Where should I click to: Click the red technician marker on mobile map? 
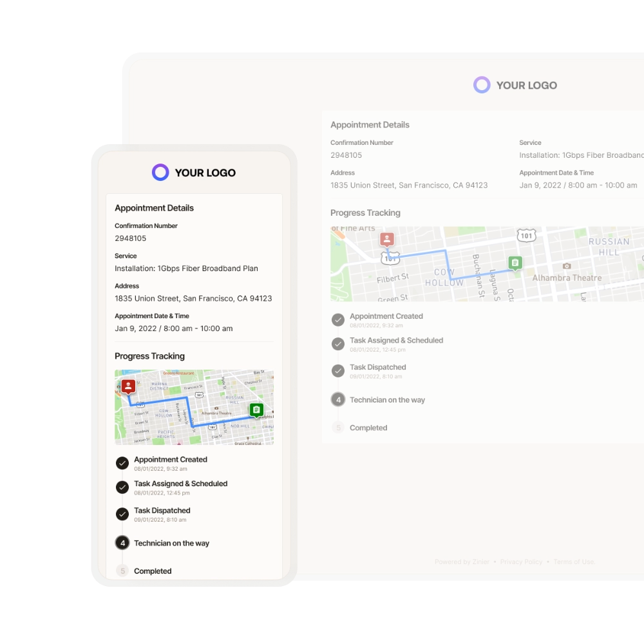128,386
